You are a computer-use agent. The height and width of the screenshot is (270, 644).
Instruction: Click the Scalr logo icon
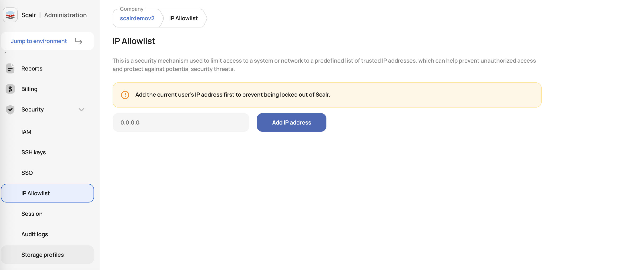pyautogui.click(x=10, y=15)
